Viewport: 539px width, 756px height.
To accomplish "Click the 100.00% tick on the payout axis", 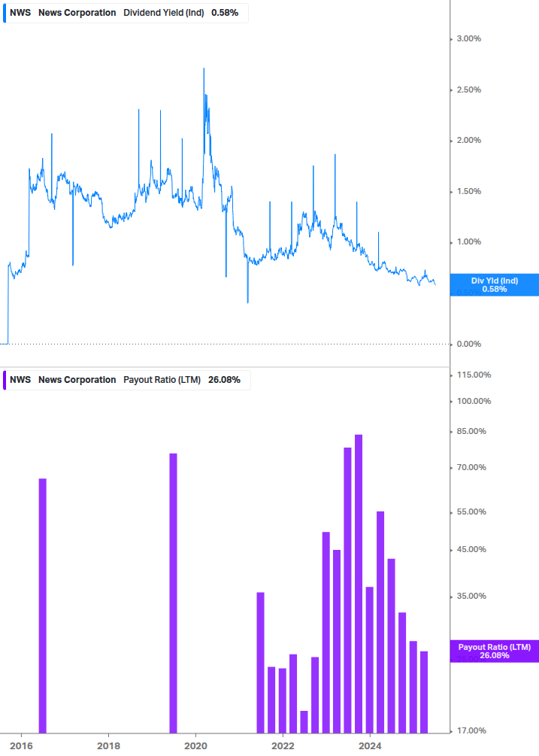I will pos(474,401).
